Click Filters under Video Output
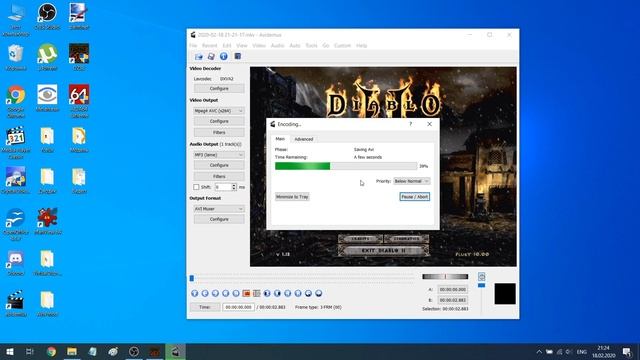 pyautogui.click(x=219, y=133)
